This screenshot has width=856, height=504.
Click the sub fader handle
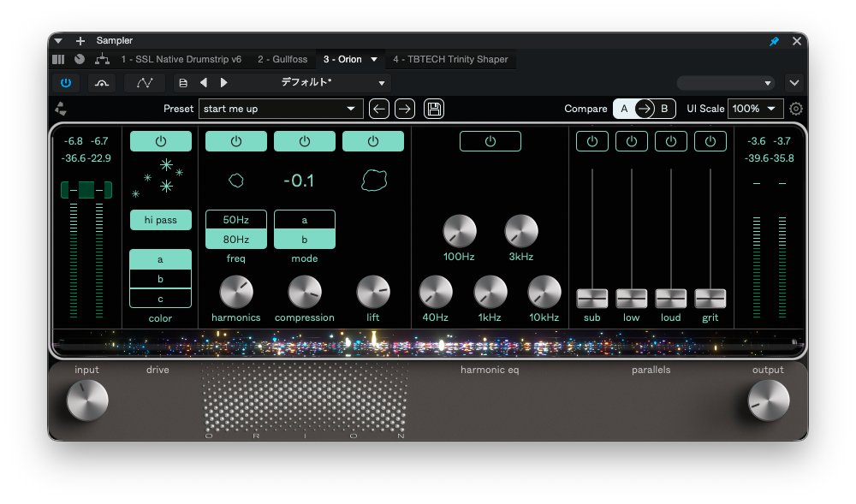[x=592, y=299]
